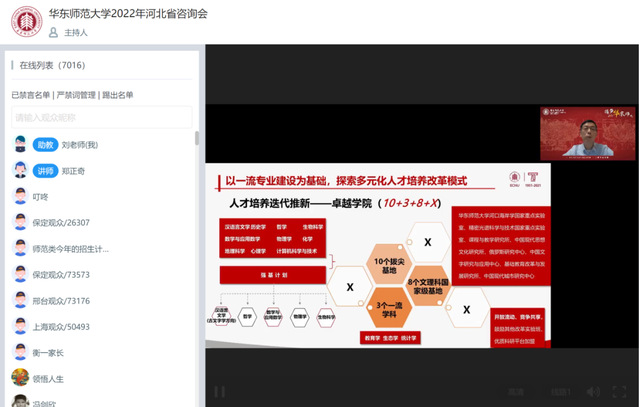
Task: Click the colorful avatar of 领悟人生
Action: pos(19,378)
